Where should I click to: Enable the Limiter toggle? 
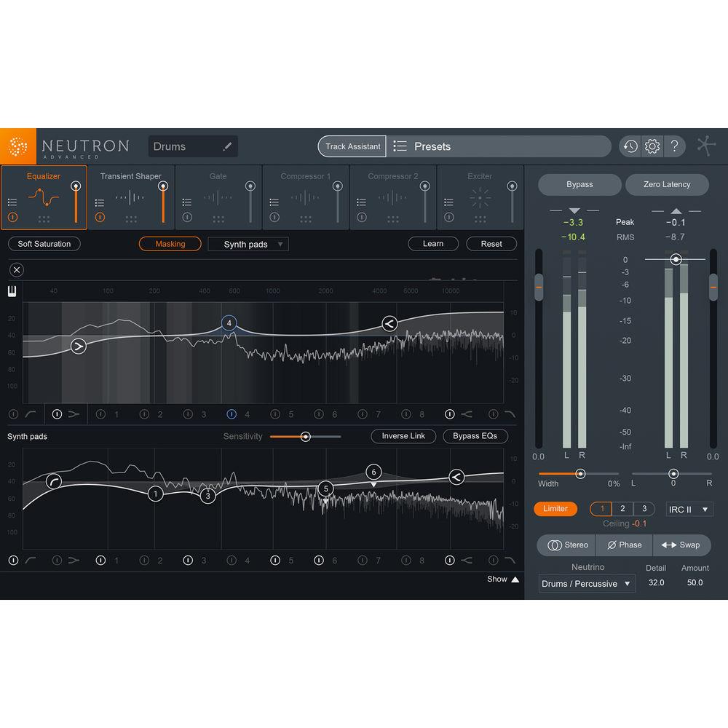555,509
